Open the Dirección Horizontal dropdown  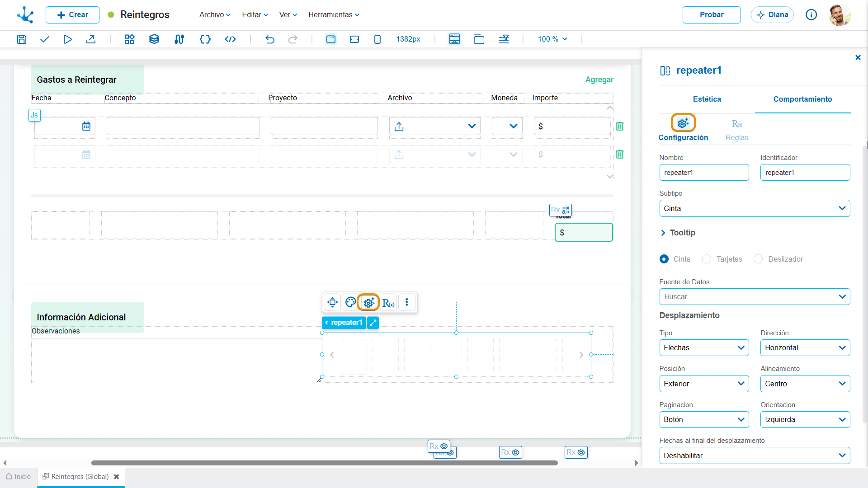[805, 347]
